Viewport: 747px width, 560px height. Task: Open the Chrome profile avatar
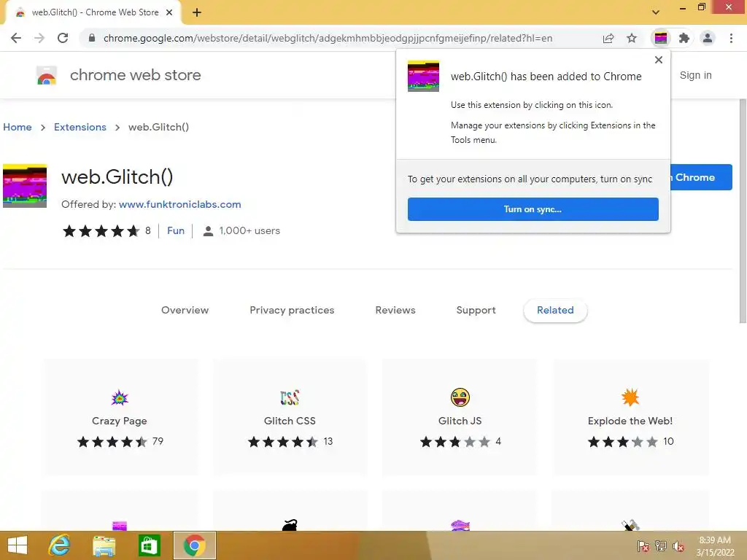click(708, 38)
